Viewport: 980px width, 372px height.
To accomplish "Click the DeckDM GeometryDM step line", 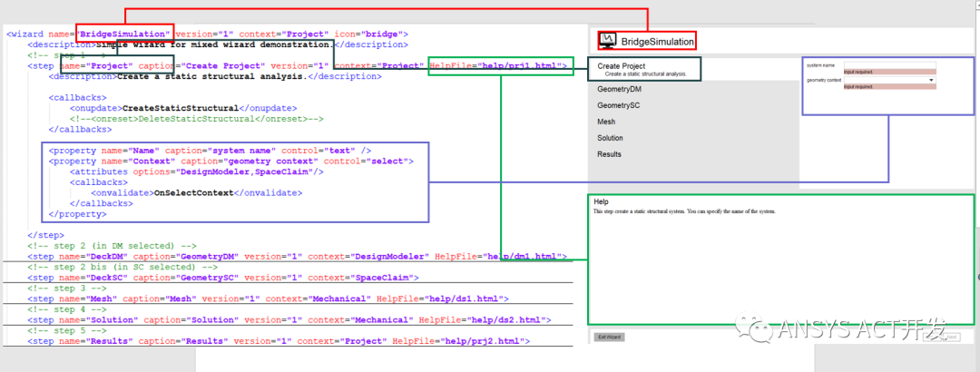I will 297,257.
